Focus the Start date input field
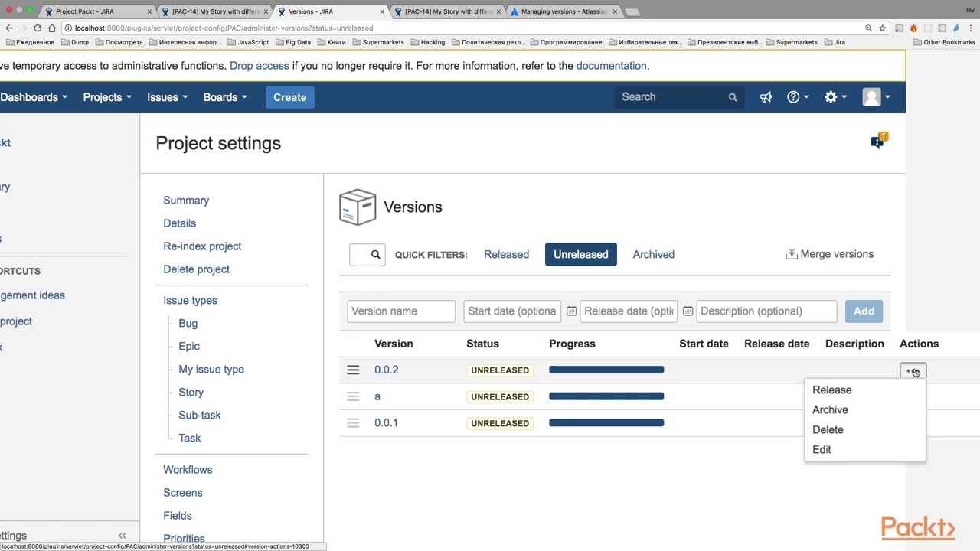The width and height of the screenshot is (980, 551). point(512,311)
